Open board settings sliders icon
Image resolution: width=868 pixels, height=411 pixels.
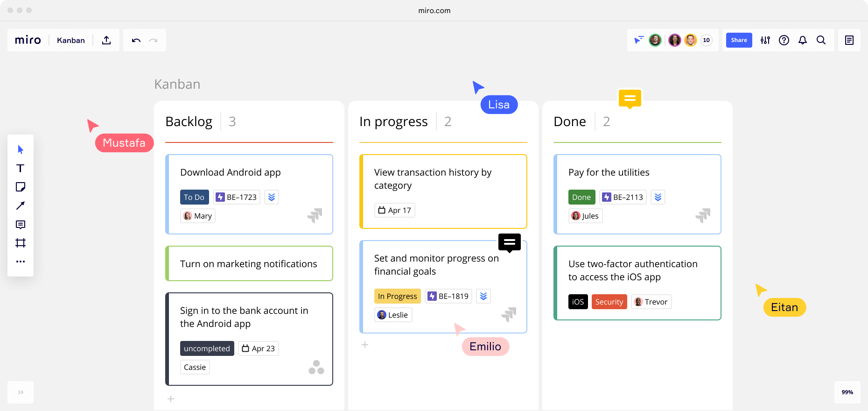pyautogui.click(x=765, y=40)
